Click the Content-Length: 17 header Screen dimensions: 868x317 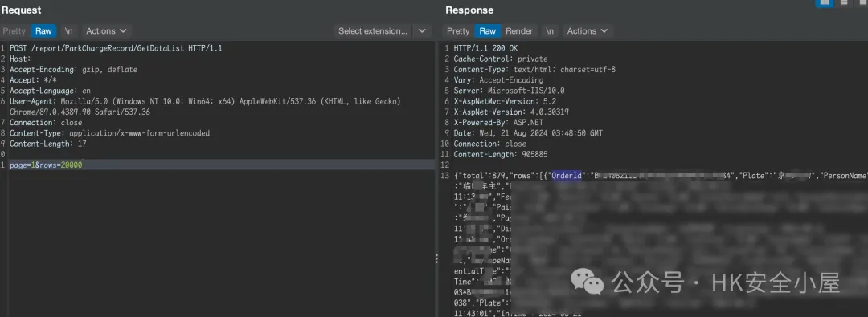click(x=47, y=144)
